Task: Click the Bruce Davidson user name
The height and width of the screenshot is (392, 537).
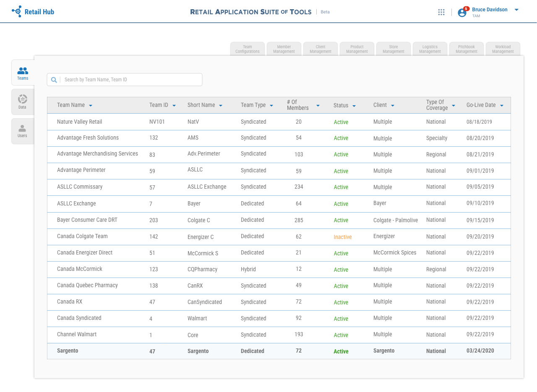Action: (x=490, y=10)
